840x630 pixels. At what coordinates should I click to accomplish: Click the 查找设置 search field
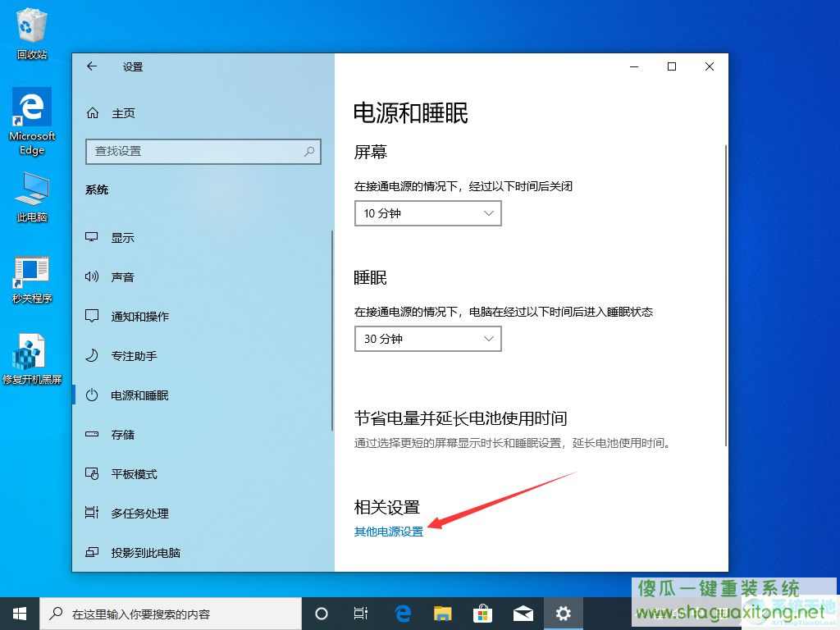203,151
